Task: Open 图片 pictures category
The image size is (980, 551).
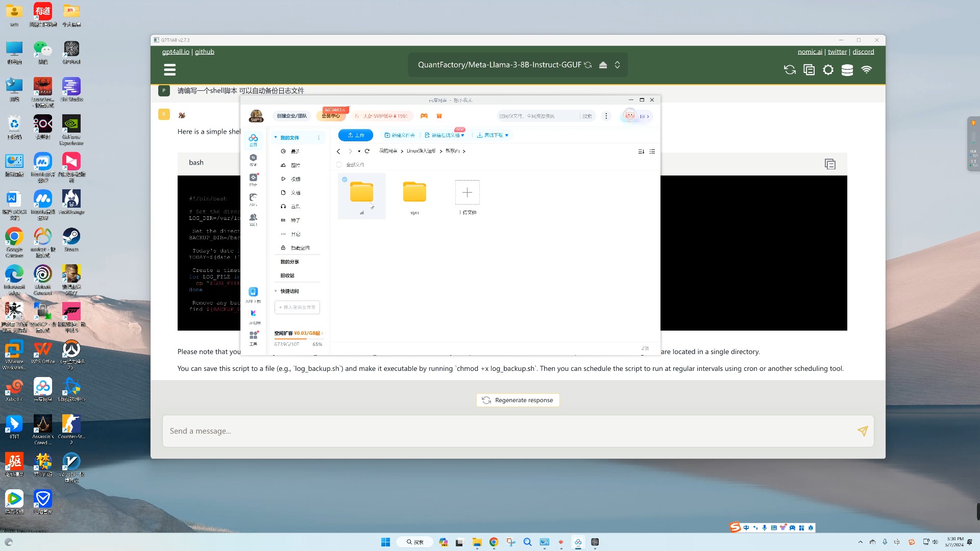Action: pyautogui.click(x=290, y=165)
